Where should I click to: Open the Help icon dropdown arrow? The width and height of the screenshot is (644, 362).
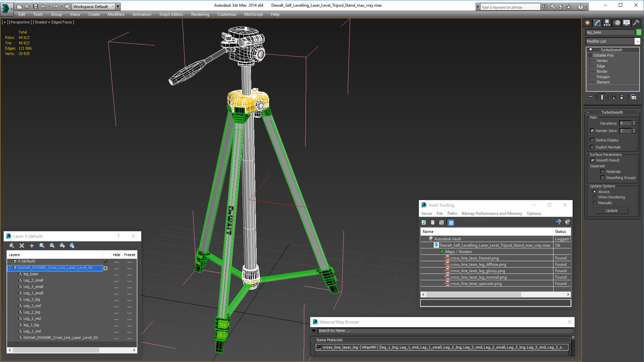pos(586,7)
